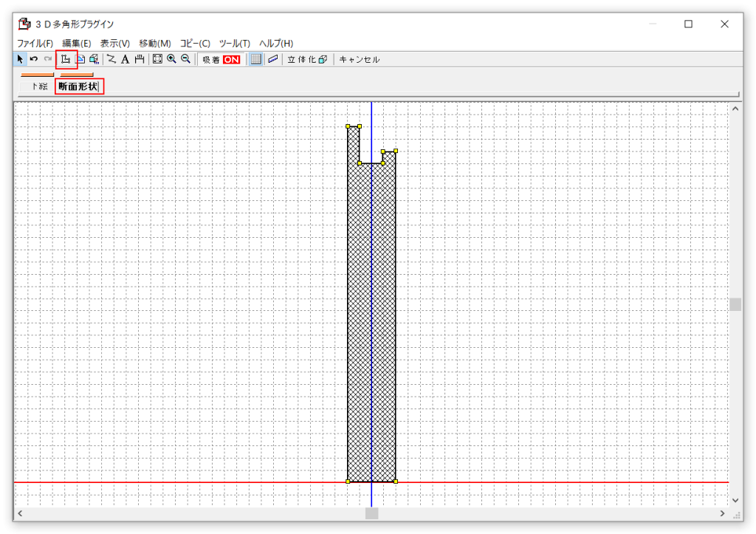Open the 表示(V) menu
This screenshot has width=756, height=534.
(x=114, y=44)
